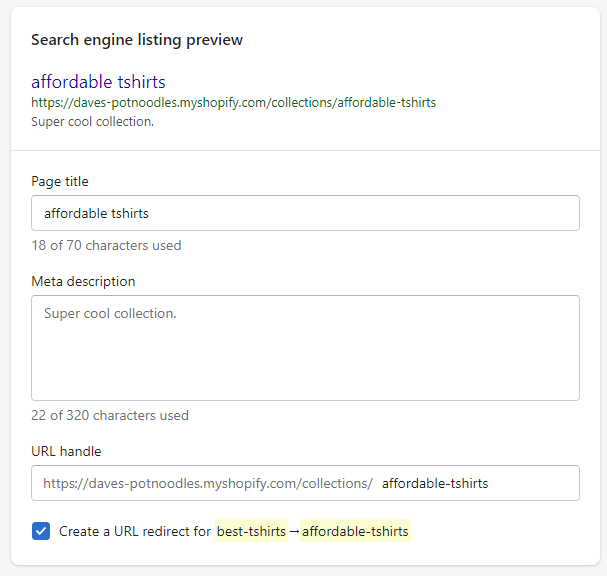Click the URL handle label
607x576 pixels.
point(66,451)
